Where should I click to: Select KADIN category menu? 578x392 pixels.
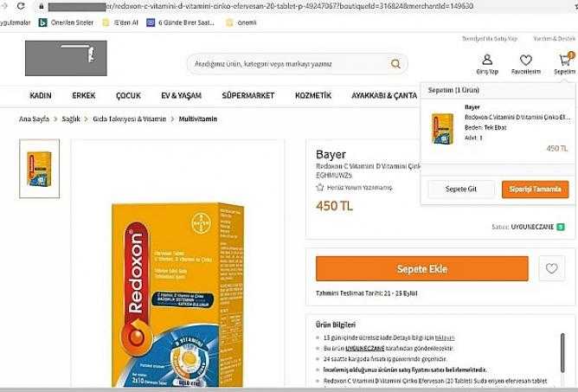click(x=41, y=95)
